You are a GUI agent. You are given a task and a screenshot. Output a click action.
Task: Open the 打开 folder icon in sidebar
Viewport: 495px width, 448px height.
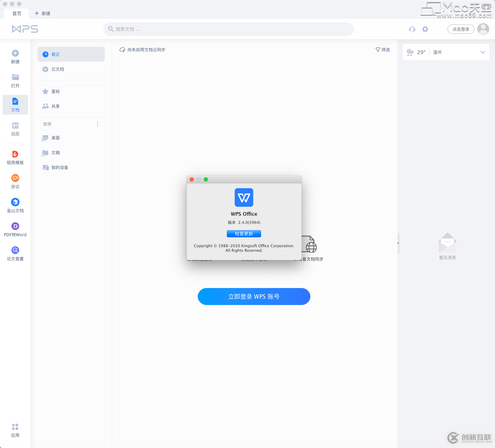[15, 77]
